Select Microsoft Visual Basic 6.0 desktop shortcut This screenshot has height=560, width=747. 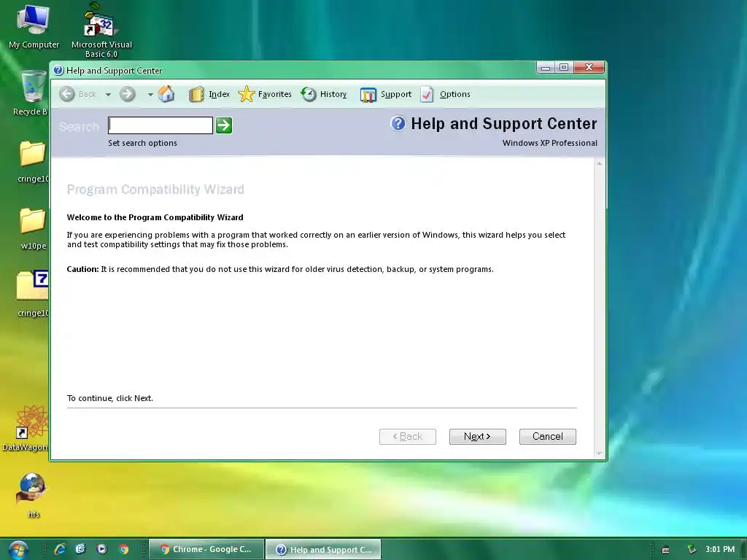[x=101, y=29]
